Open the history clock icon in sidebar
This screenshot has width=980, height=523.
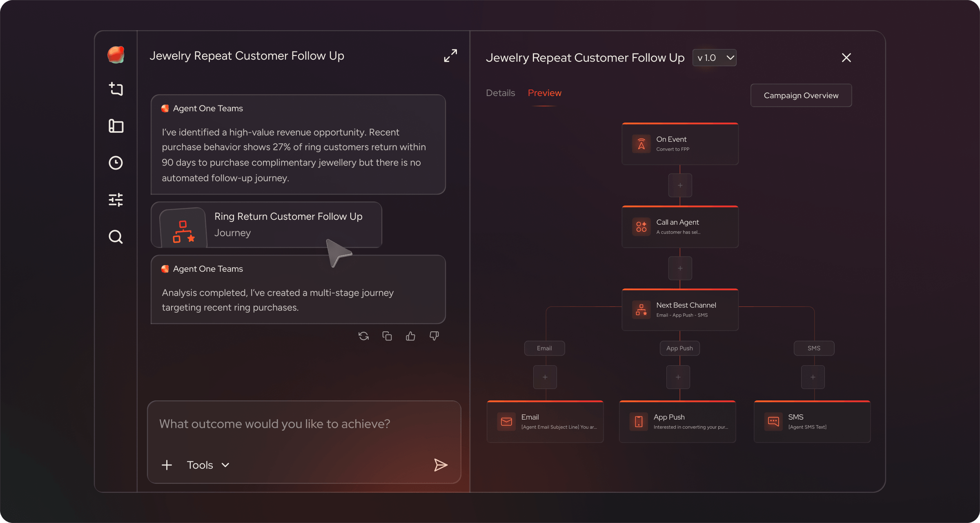[116, 163]
